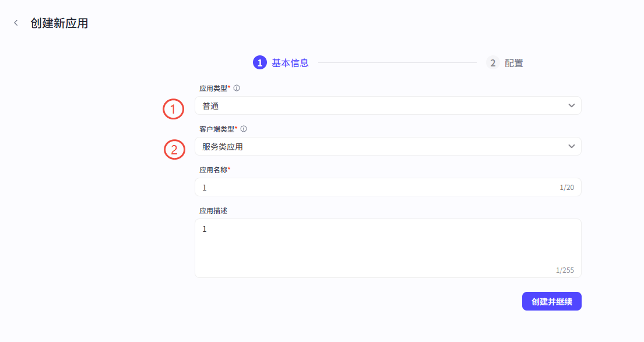Click the info icon next to 客户端类型
The width and height of the screenshot is (644, 342).
(x=244, y=129)
